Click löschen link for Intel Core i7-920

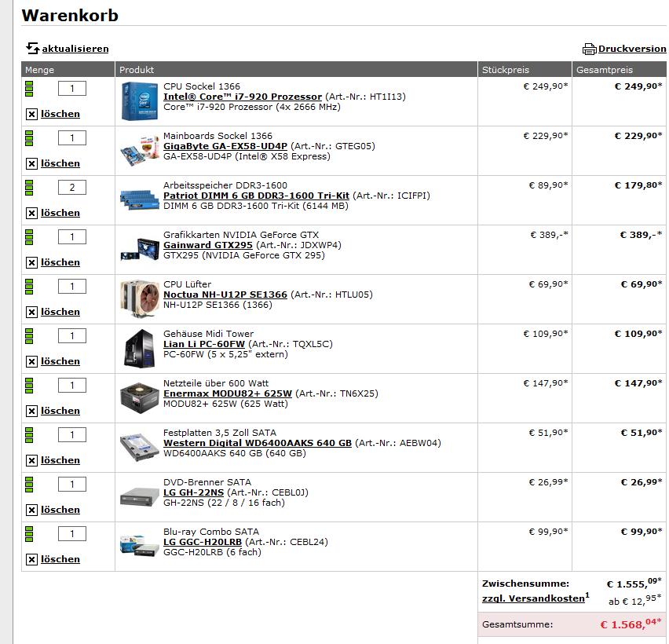click(60, 114)
